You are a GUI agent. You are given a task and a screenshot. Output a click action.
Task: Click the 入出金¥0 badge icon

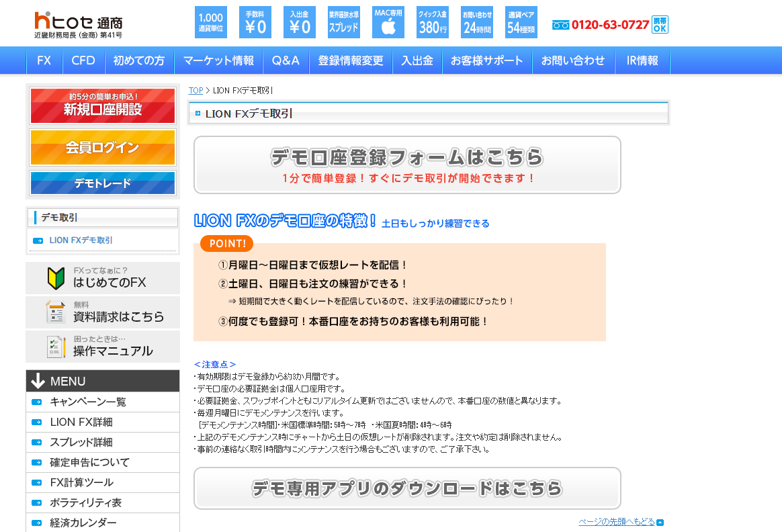click(x=300, y=22)
